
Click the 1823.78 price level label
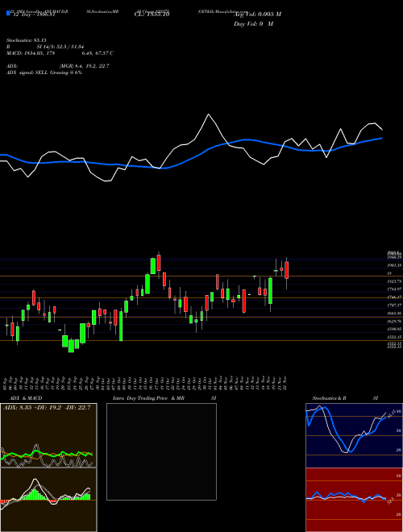coord(394,281)
